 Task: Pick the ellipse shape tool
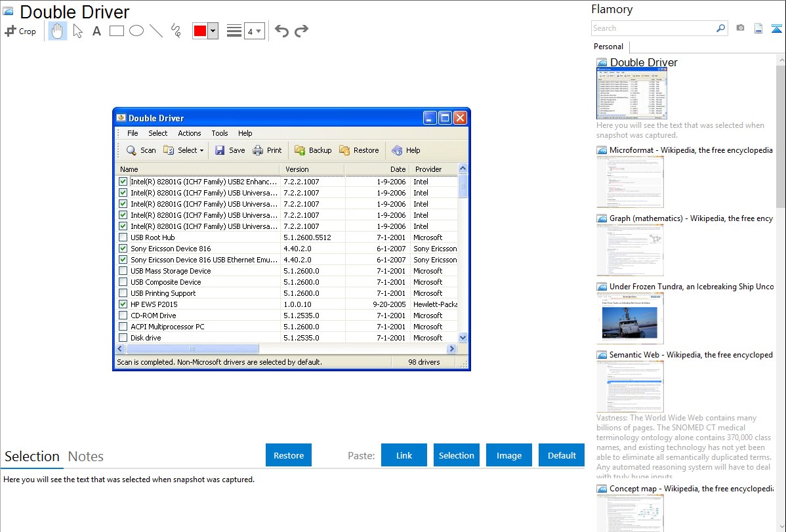click(x=136, y=31)
